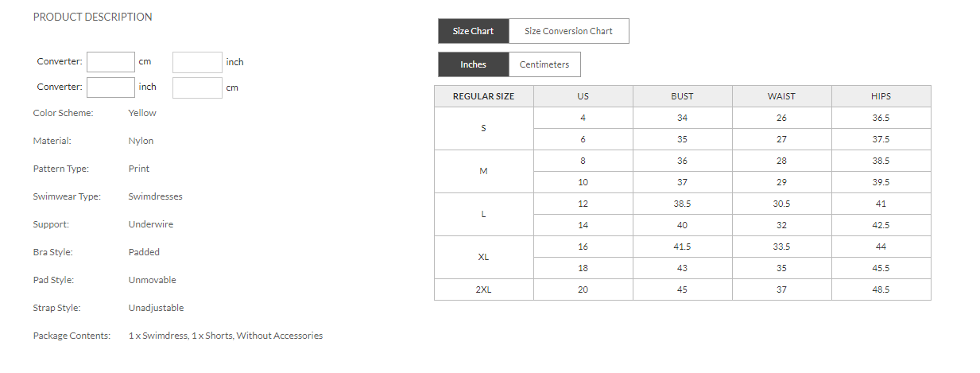The height and width of the screenshot is (373, 980).
Task: Click the Swimdresses swimwear type value
Action: click(155, 196)
